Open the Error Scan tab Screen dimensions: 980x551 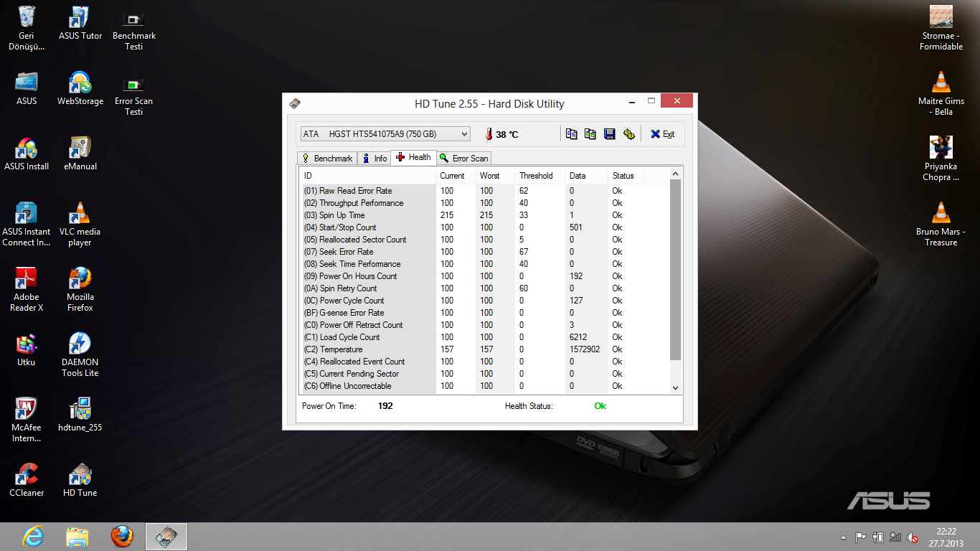pyautogui.click(x=464, y=159)
